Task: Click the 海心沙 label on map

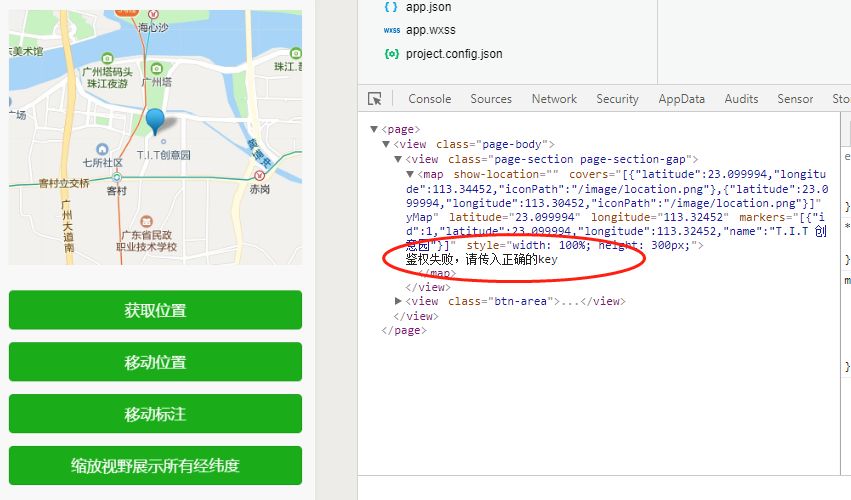Action: (153, 27)
